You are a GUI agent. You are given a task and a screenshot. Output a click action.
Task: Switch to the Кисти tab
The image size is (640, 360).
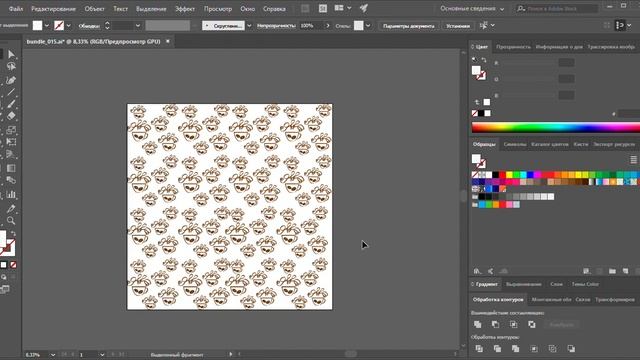point(581,144)
